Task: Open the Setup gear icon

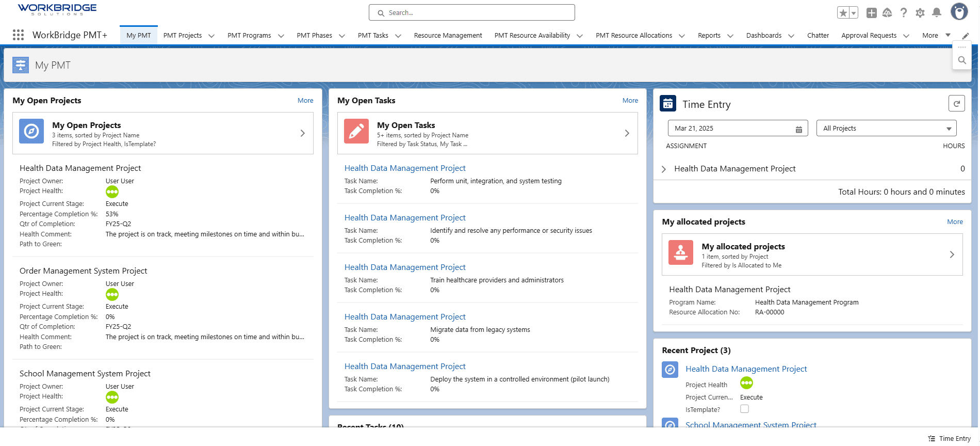Action: (920, 13)
